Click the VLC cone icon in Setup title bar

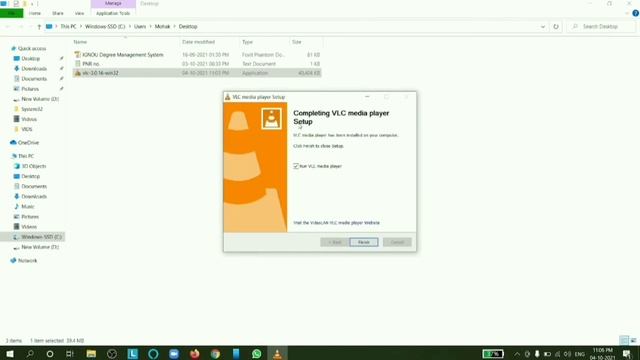228,97
